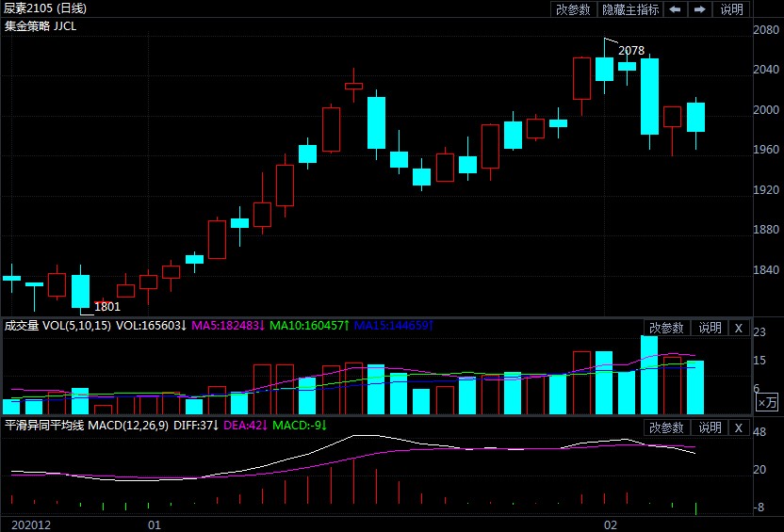This screenshot has width=784, height=532.
Task: Click 改参数 in the main chart header
Action: (x=574, y=9)
